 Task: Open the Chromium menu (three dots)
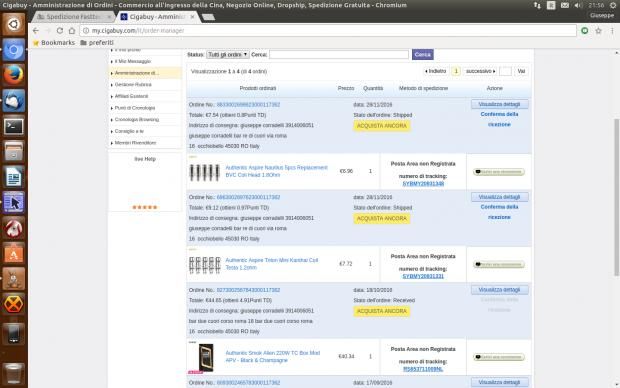(612, 30)
